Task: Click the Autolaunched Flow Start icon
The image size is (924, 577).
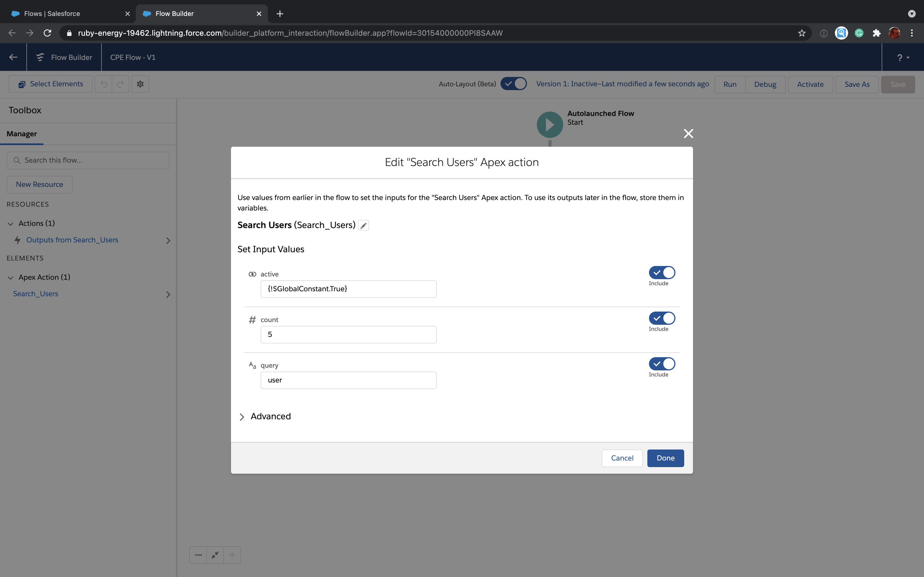Action: [x=549, y=124]
